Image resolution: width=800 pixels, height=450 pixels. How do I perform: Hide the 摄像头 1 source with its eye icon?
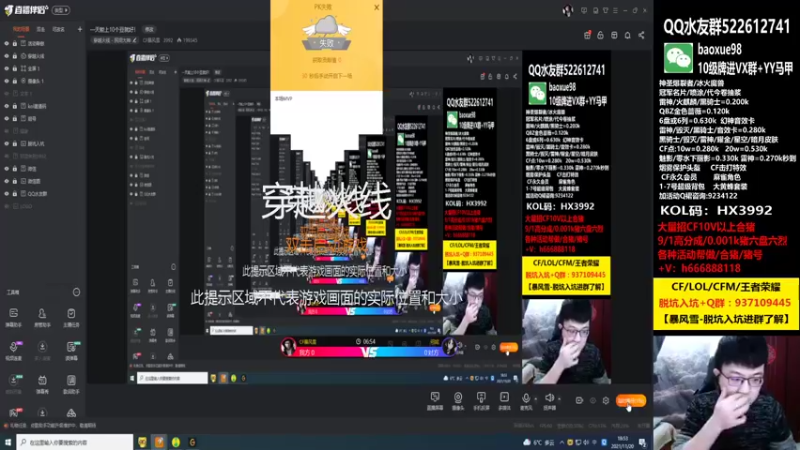[7, 81]
